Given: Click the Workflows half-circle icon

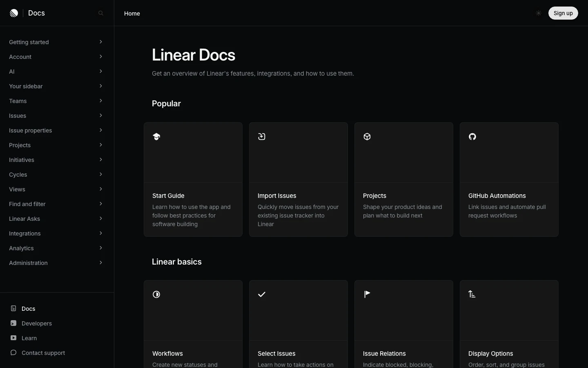Looking at the screenshot, I should [156, 294].
